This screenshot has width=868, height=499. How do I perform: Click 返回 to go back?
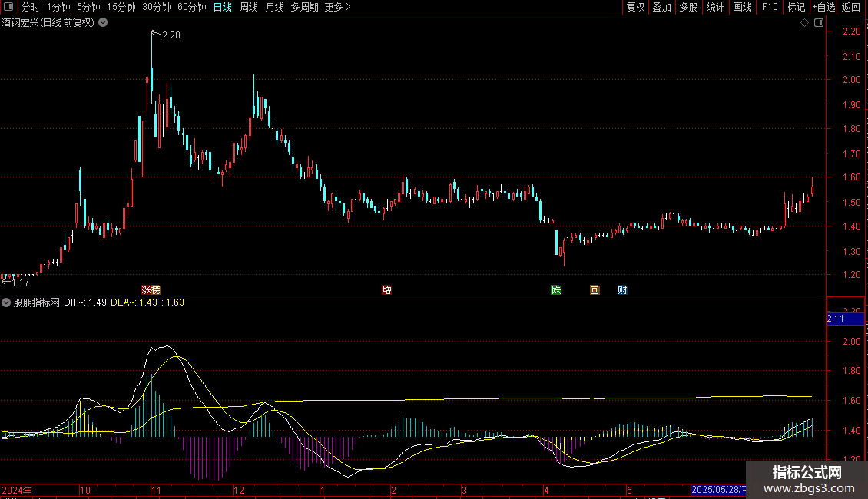pyautogui.click(x=851, y=7)
